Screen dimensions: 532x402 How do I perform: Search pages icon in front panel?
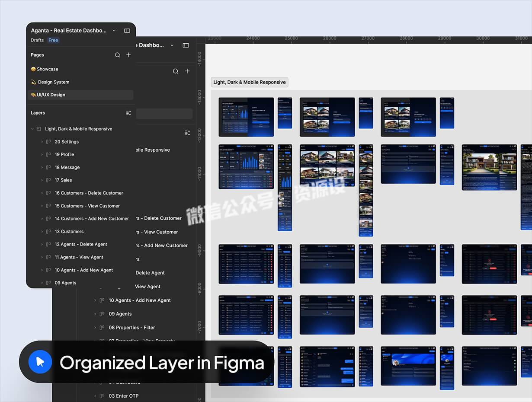click(x=117, y=55)
